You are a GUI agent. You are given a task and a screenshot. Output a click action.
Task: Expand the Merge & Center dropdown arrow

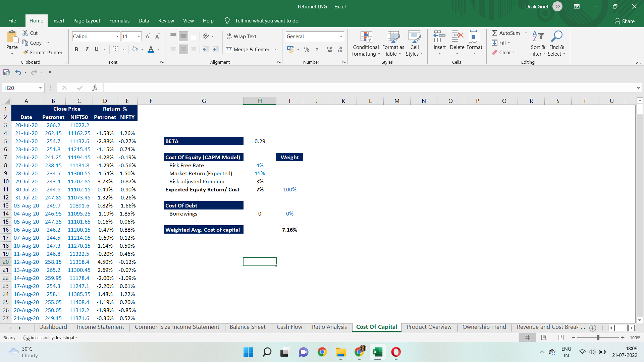point(275,49)
